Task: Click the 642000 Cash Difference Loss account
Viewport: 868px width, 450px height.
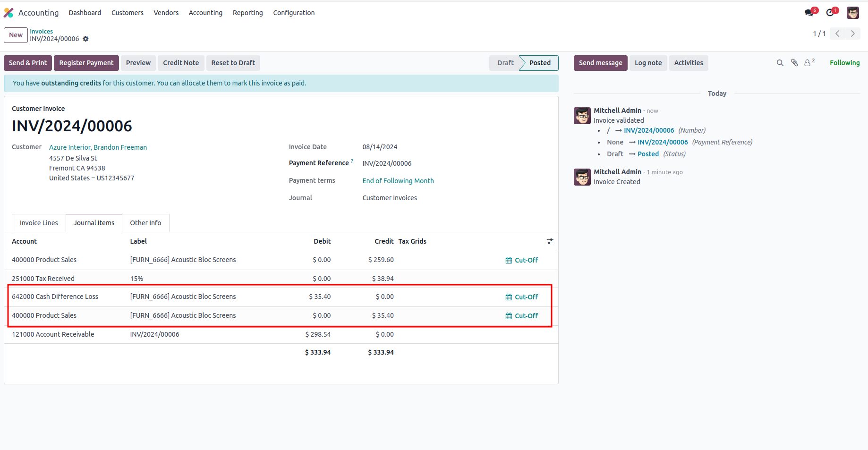Action: (55, 297)
